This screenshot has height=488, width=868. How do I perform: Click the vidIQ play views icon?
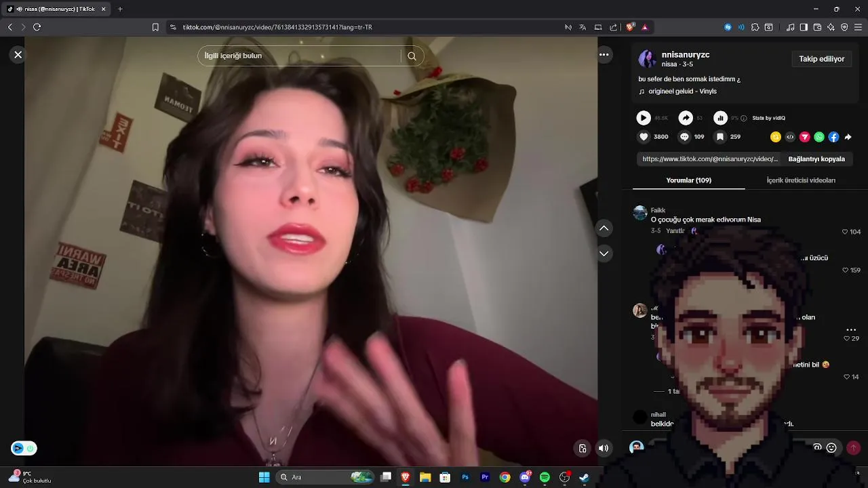(644, 118)
